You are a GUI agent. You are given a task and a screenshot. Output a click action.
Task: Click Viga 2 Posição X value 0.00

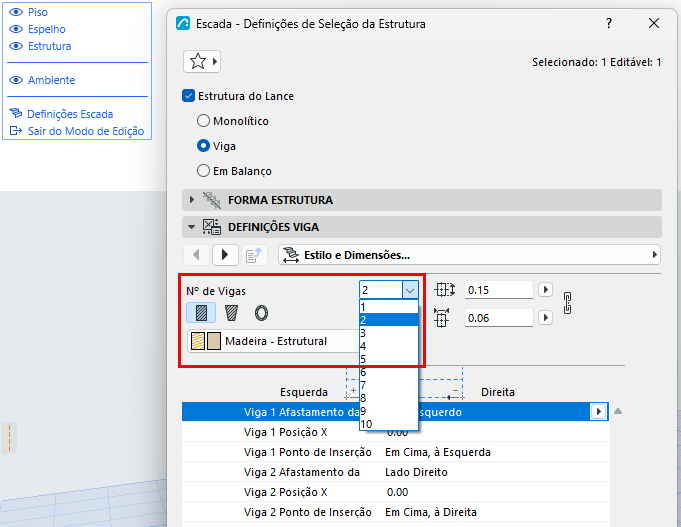(x=397, y=492)
